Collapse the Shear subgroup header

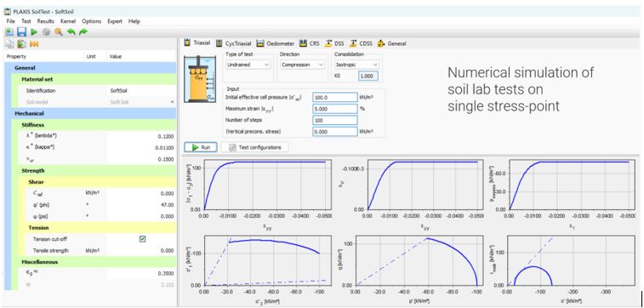point(97,182)
